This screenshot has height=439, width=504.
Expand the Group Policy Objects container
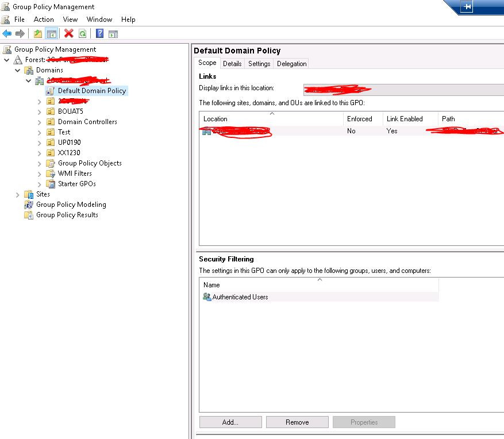[39, 164]
